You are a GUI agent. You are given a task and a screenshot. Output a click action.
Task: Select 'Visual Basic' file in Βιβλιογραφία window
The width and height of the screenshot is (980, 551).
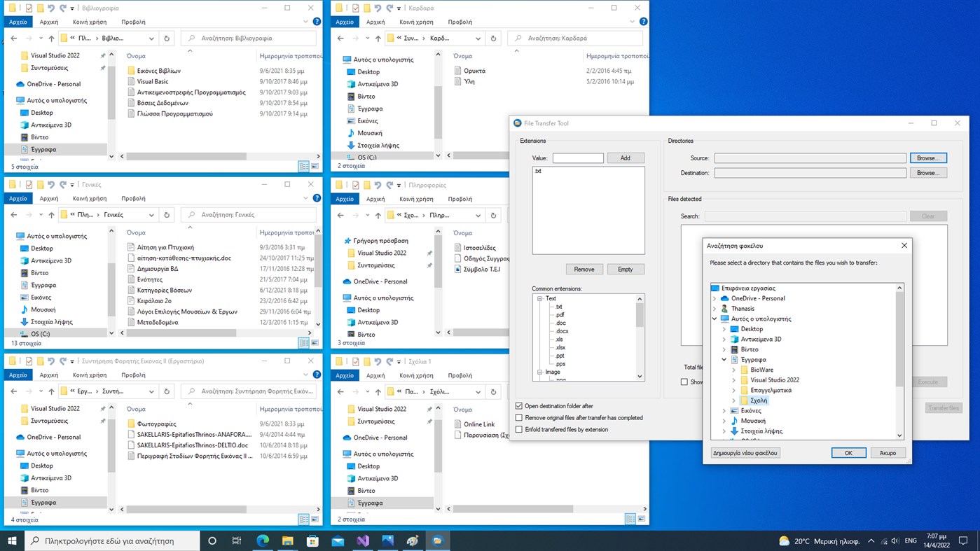tap(153, 81)
